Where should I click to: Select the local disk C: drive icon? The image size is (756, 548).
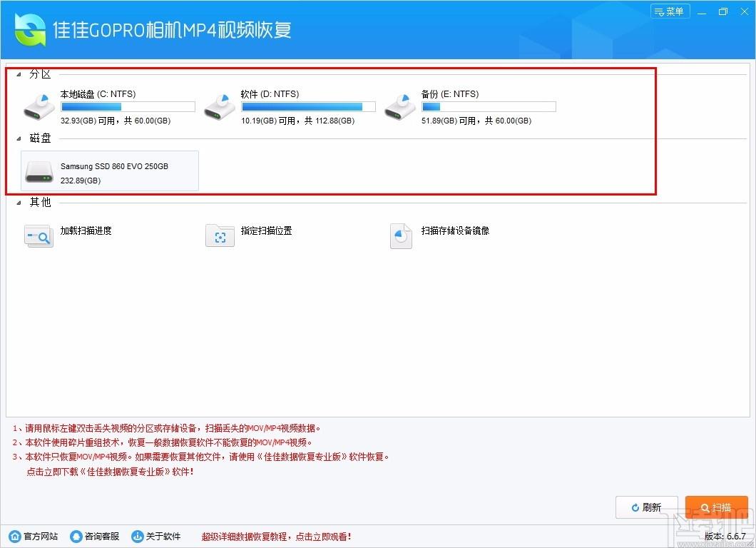(x=39, y=107)
